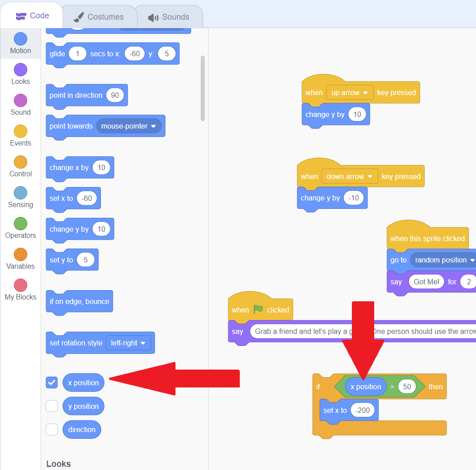Click the palette set x to -60 field

point(87,198)
